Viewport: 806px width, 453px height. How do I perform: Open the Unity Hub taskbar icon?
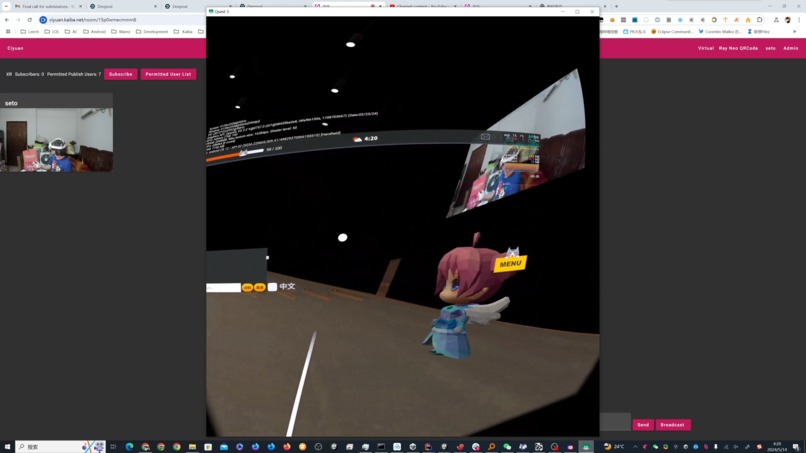[412, 446]
